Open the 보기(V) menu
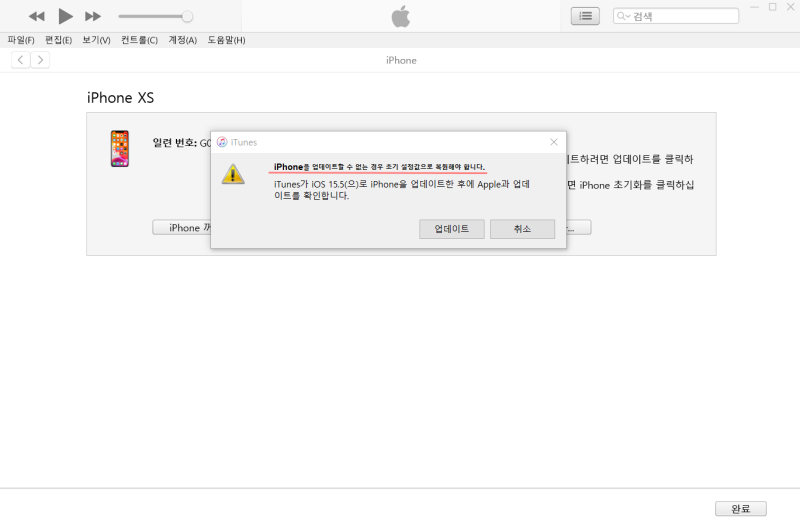The height and width of the screenshot is (528, 800). tap(96, 40)
